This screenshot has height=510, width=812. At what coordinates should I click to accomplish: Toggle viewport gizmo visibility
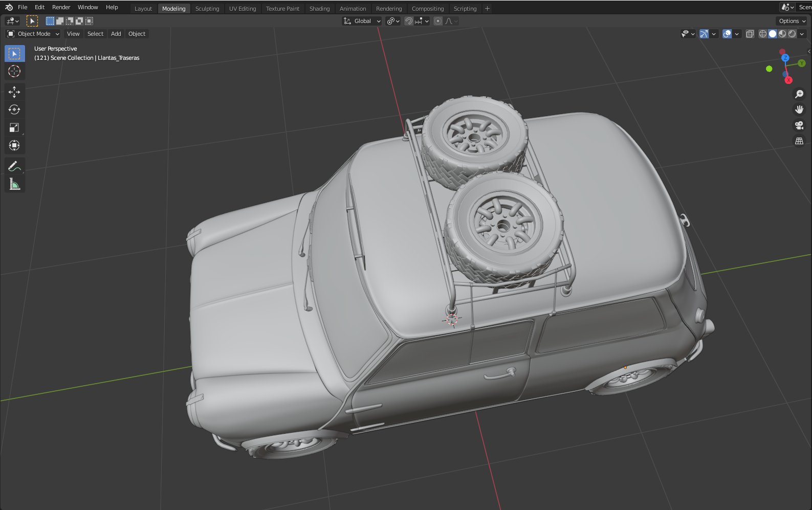tap(704, 34)
